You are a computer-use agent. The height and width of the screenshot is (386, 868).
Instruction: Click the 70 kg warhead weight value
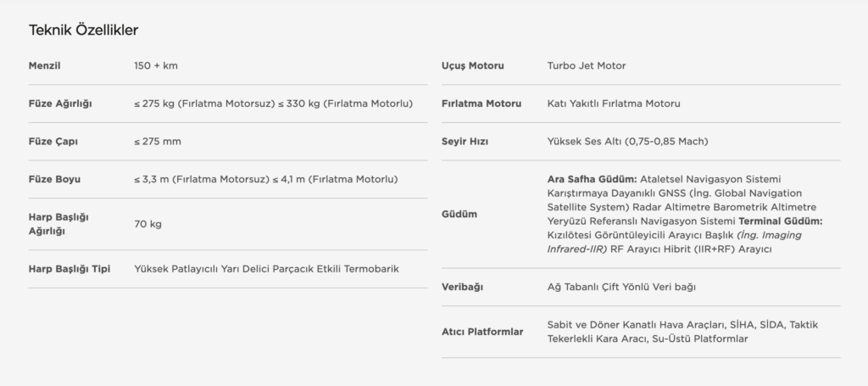pyautogui.click(x=147, y=224)
